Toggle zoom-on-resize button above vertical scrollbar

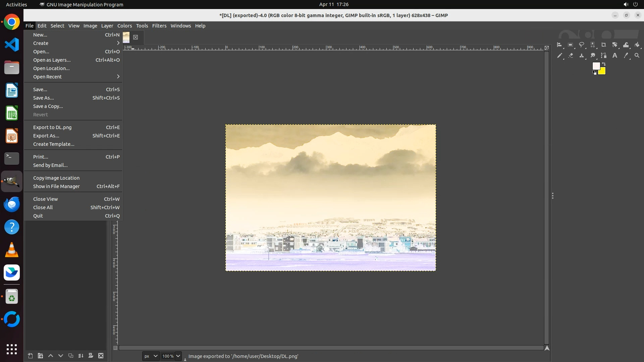547,48
